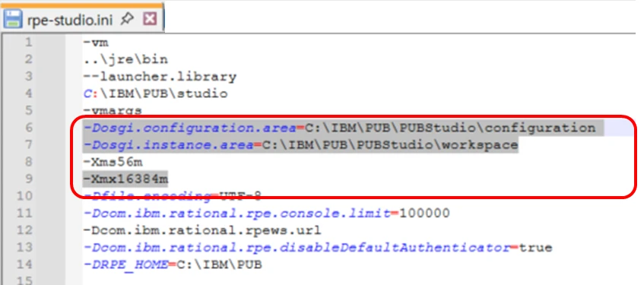Place cursor on the -vm line

96,42
